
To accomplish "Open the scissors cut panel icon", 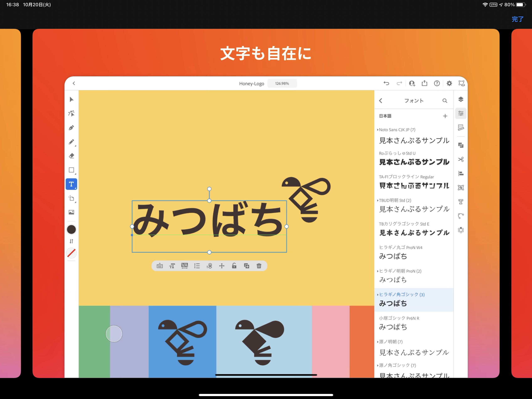I will coord(461,159).
